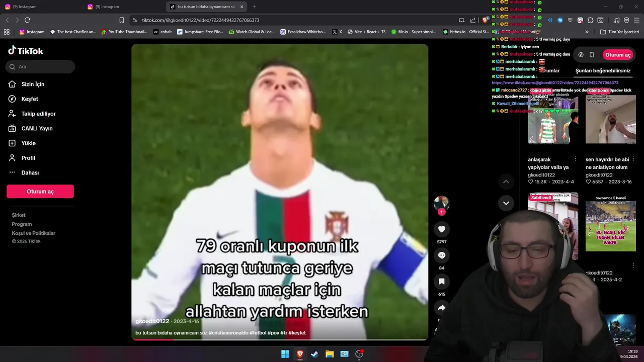Switch to second Instagram browser tab
This screenshot has width=644, height=362.
124,7
